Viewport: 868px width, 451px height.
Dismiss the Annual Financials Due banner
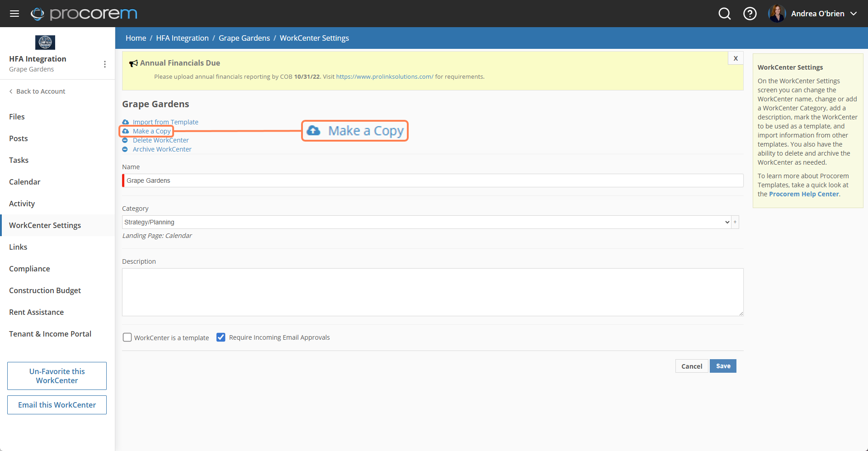pos(736,58)
